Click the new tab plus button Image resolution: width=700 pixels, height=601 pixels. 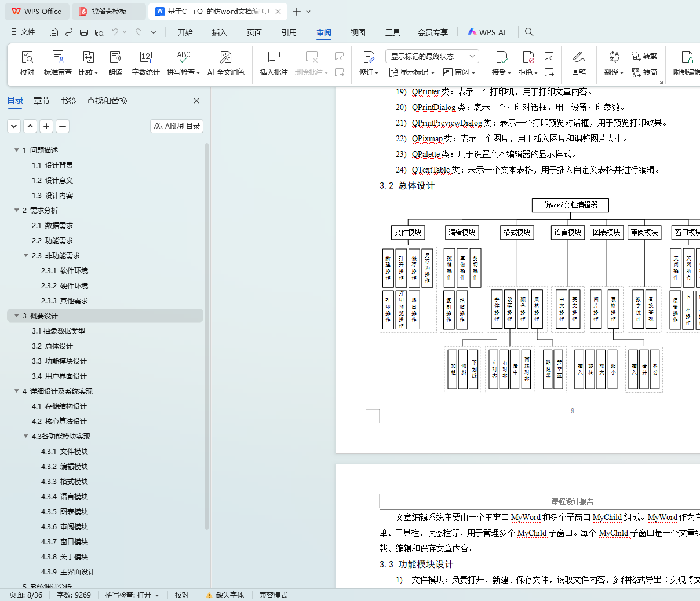pyautogui.click(x=297, y=12)
